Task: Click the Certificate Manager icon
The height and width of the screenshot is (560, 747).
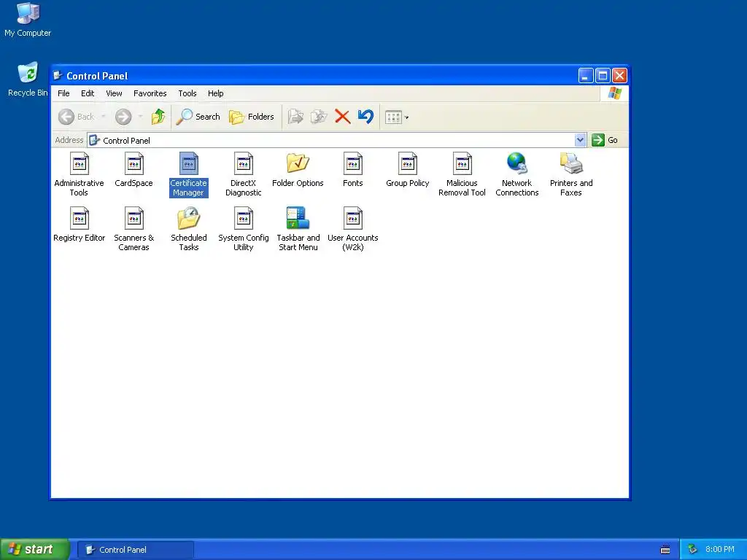Action: (189, 164)
